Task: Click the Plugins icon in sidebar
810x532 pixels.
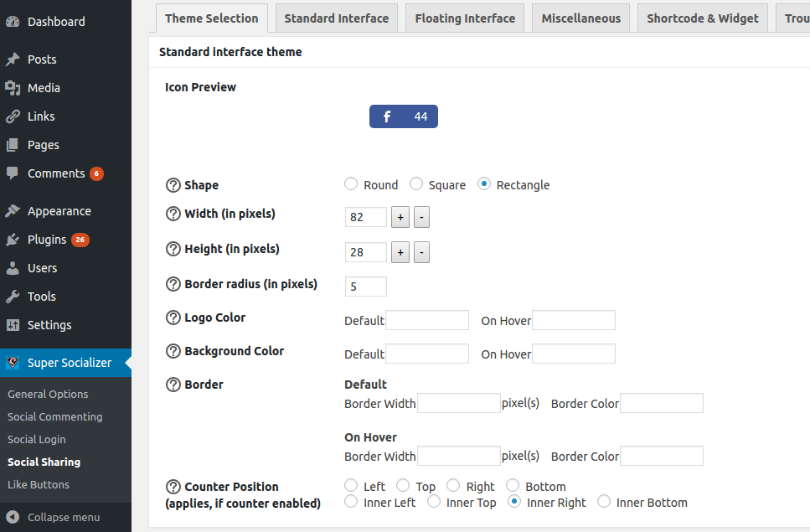Action: [x=15, y=240]
